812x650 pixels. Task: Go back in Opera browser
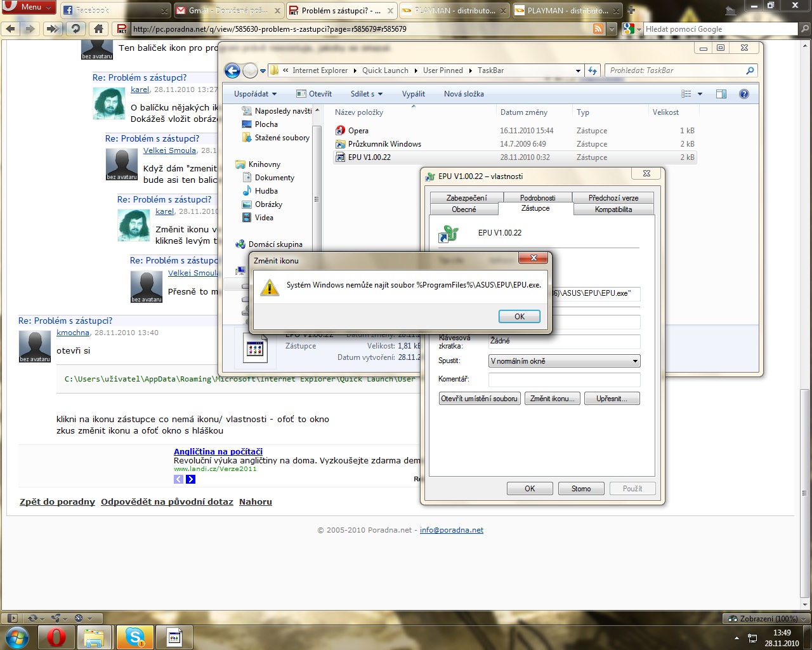pyautogui.click(x=11, y=29)
